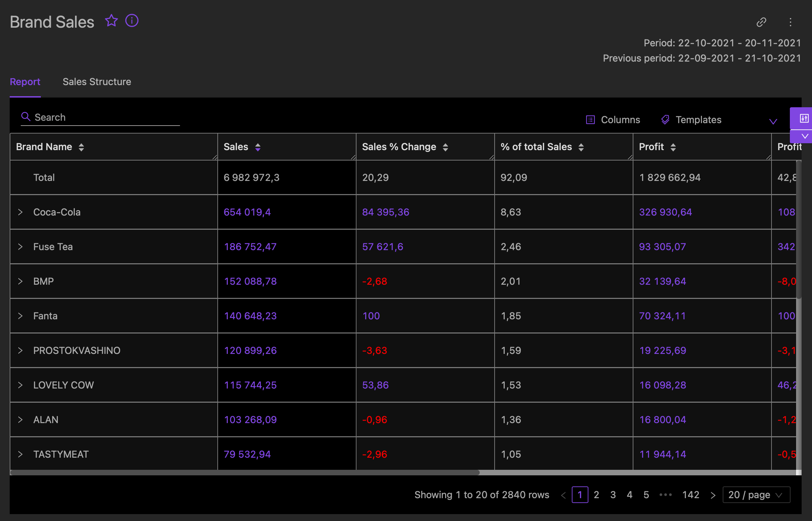
Task: Copy report link via chain icon
Action: 761,22
